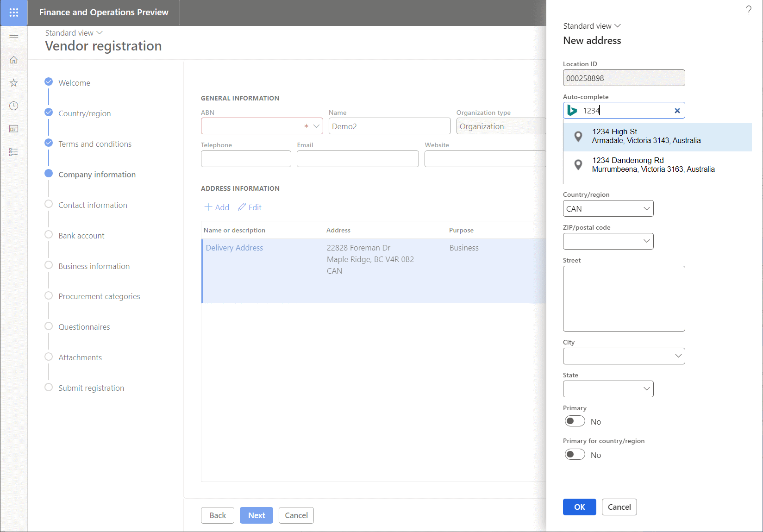Image resolution: width=763 pixels, height=532 pixels.
Task: Click the 22828 Foreman Dr address cell
Action: click(370, 259)
